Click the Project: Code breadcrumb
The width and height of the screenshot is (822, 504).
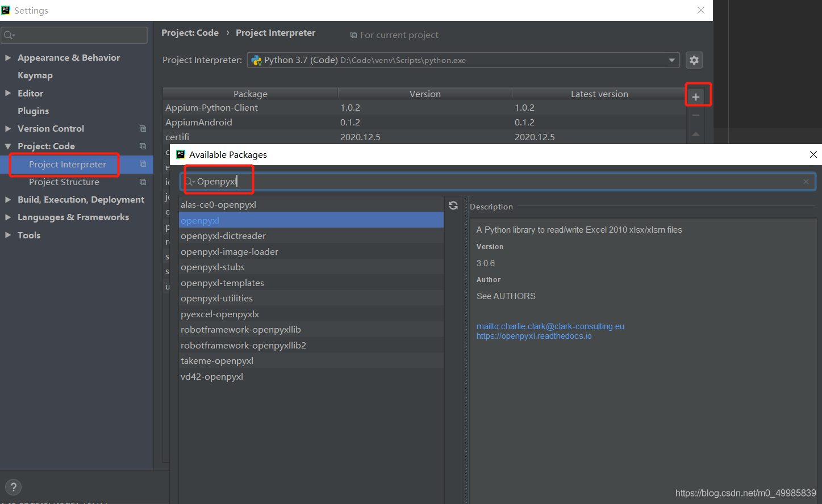(x=190, y=33)
